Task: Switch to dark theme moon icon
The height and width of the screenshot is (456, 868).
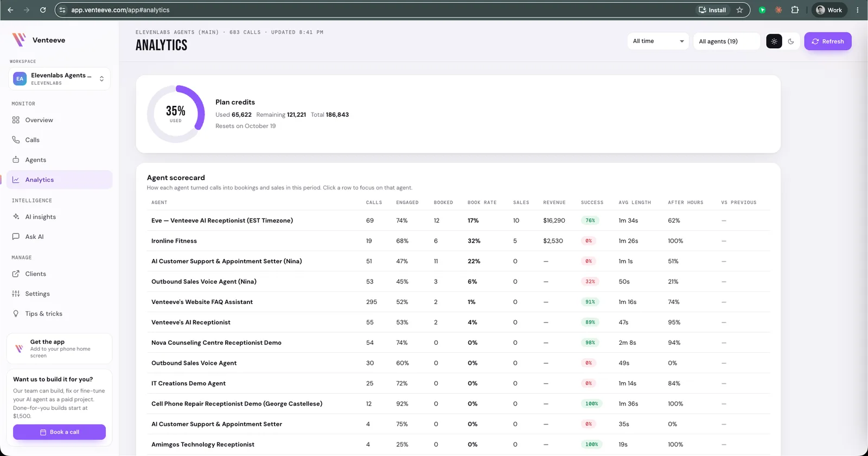Action: (x=791, y=41)
